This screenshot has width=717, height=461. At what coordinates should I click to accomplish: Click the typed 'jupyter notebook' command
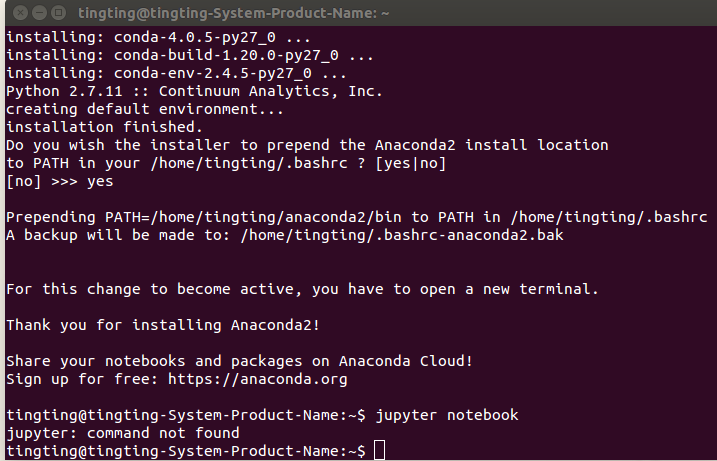click(447, 415)
